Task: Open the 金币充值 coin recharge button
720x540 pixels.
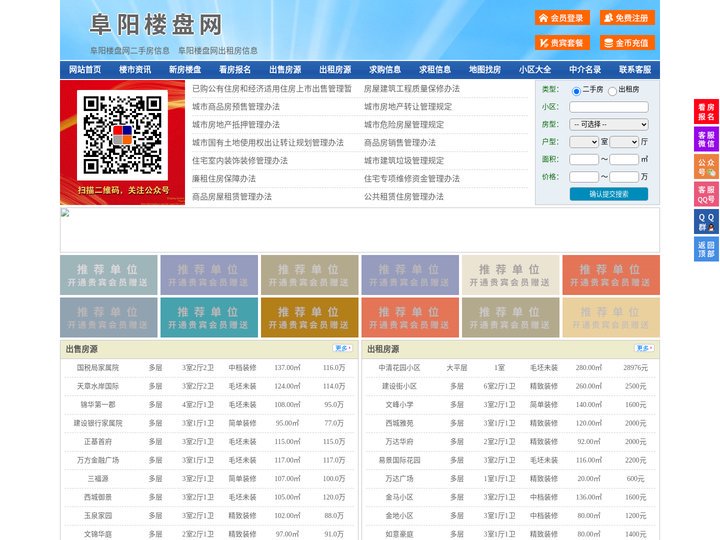Action: click(x=627, y=43)
